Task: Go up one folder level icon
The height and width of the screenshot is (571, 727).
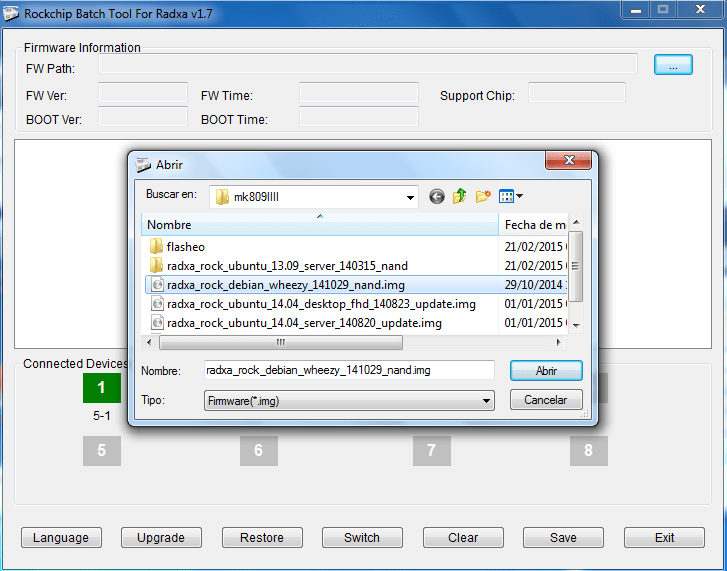Action: [x=459, y=196]
